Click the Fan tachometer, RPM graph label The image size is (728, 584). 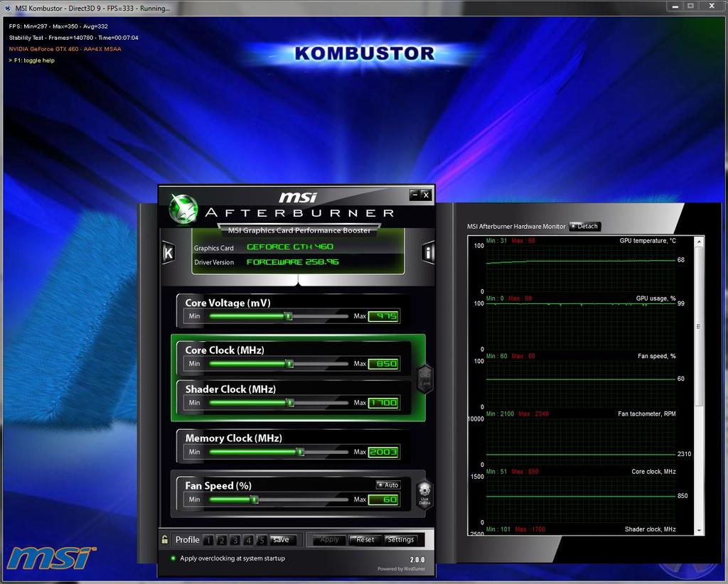(x=647, y=413)
